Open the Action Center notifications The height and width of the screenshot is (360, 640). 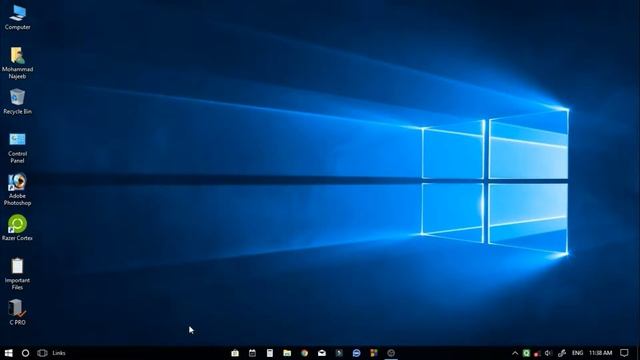624,353
